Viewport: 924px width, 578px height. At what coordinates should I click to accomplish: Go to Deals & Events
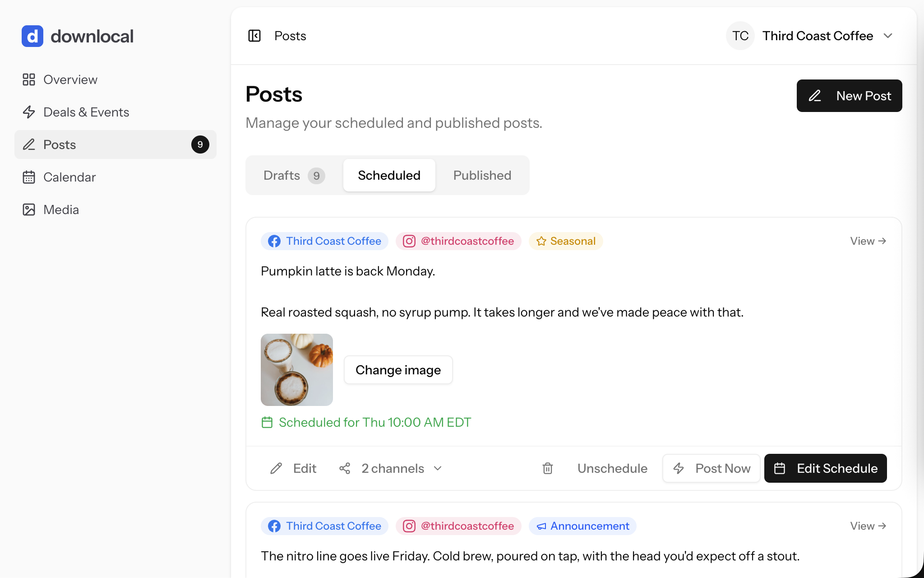(115, 112)
